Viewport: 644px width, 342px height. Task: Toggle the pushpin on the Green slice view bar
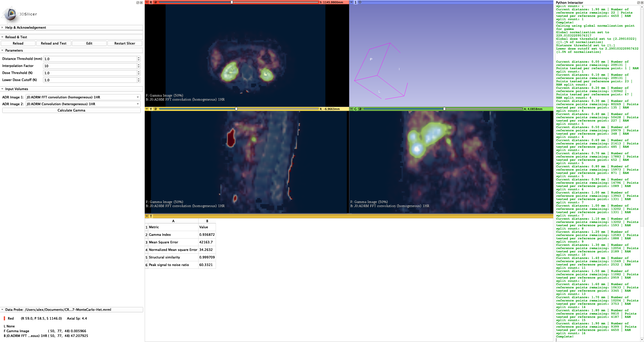pyautogui.click(x=351, y=109)
